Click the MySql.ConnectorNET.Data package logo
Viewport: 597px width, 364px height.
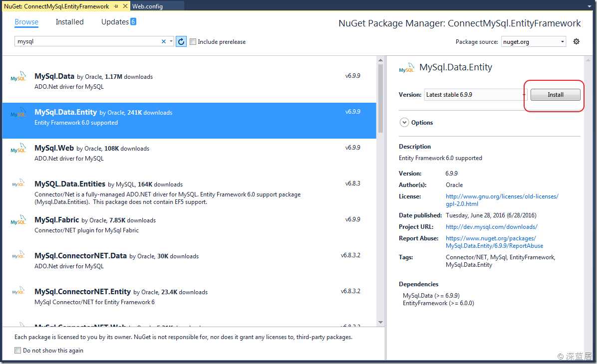(x=18, y=255)
